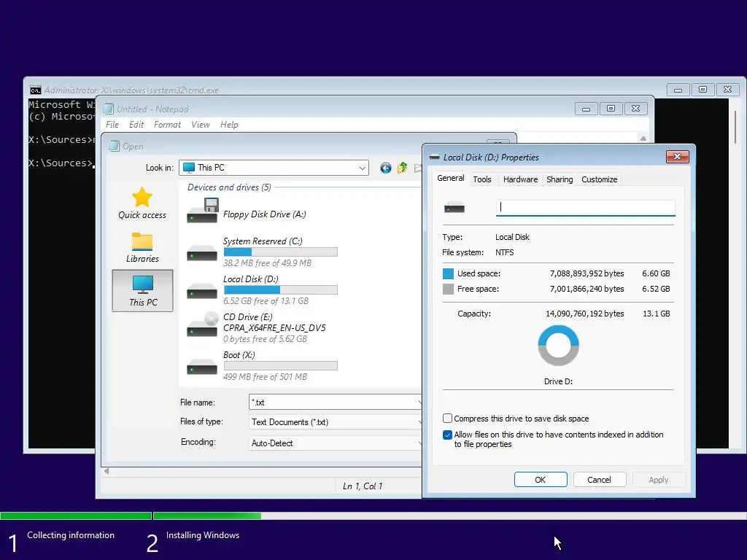Viewport: 747px width, 560px height.
Task: Select the Boot (X:) drive icon
Action: point(202,367)
